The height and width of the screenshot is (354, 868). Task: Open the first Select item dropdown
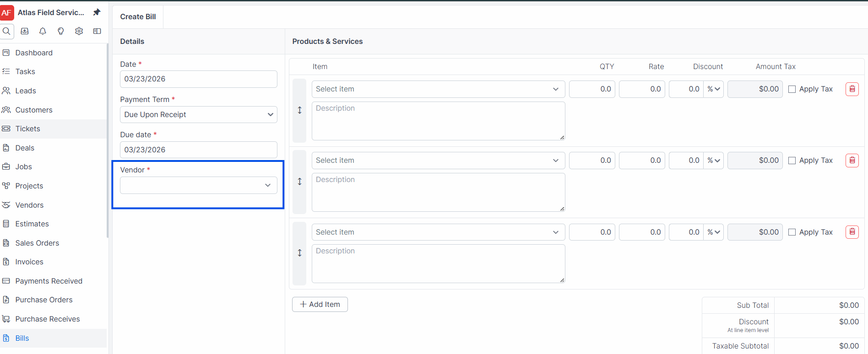tap(438, 89)
